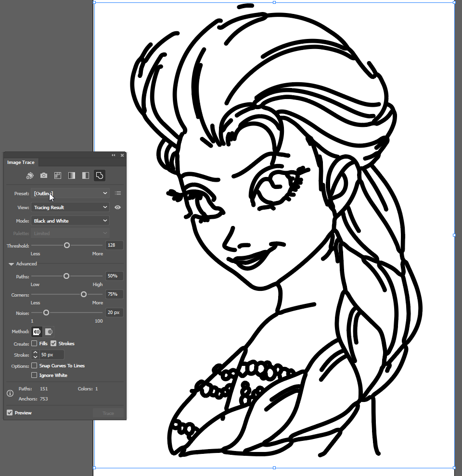Enable Ignore White checkbox
462x476 pixels.
pyautogui.click(x=34, y=375)
